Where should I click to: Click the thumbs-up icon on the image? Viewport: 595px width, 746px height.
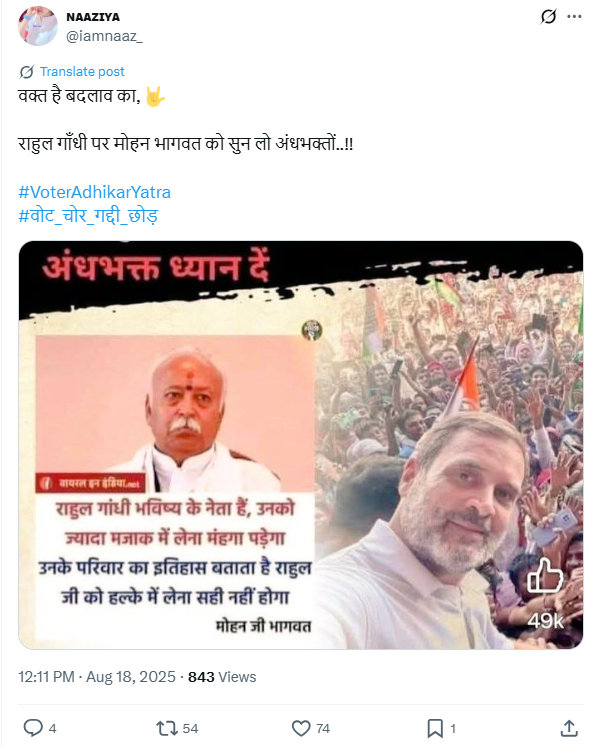545,576
